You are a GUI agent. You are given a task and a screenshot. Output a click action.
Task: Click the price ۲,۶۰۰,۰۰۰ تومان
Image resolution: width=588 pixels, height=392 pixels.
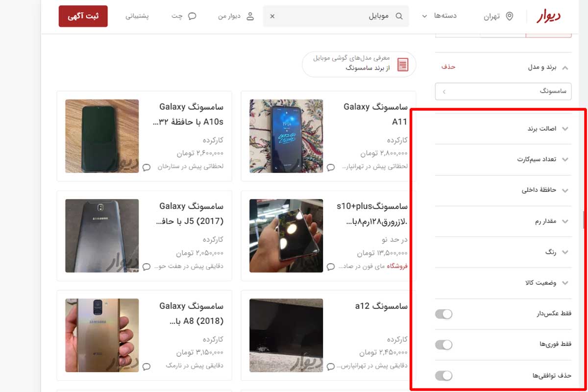click(x=200, y=153)
